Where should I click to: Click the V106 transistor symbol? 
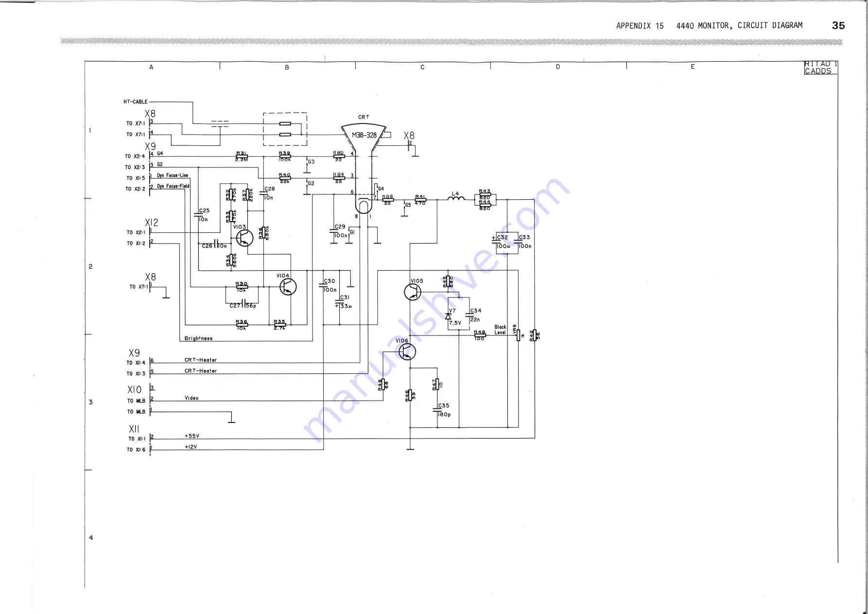(x=407, y=351)
